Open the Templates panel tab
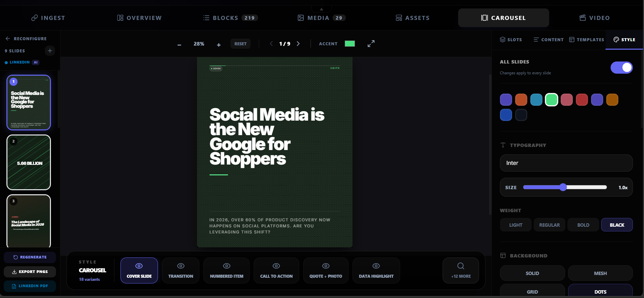This screenshot has height=298, width=644. pyautogui.click(x=587, y=40)
